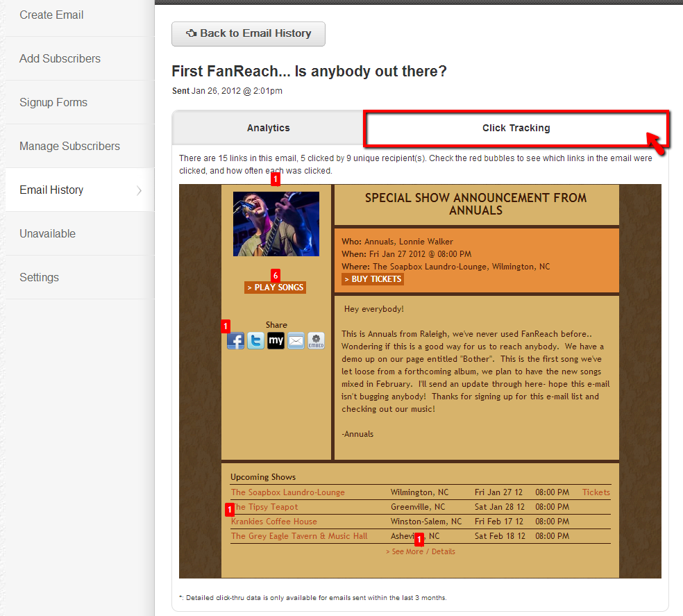Open Add Subscribers in sidebar
The height and width of the screenshot is (616, 683).
tap(60, 58)
